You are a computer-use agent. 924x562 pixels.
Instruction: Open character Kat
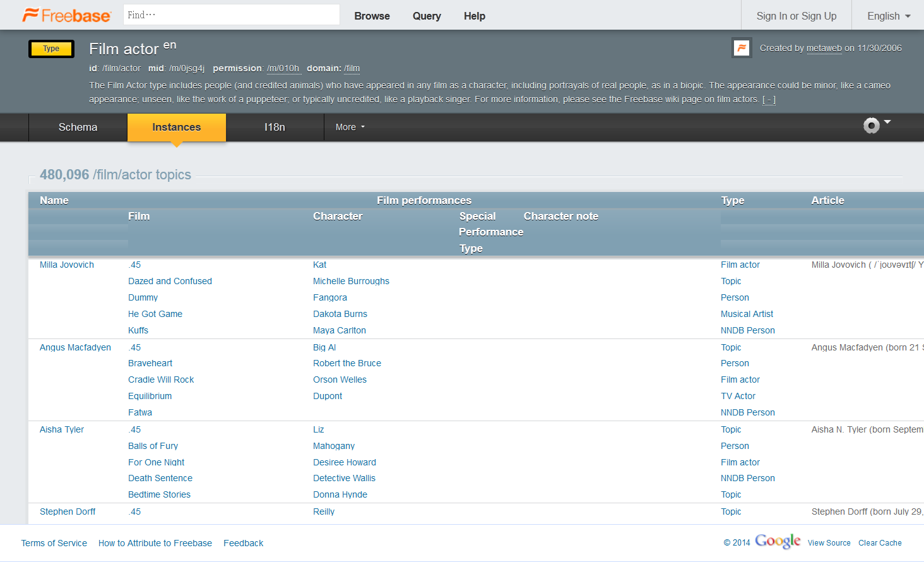pos(319,265)
